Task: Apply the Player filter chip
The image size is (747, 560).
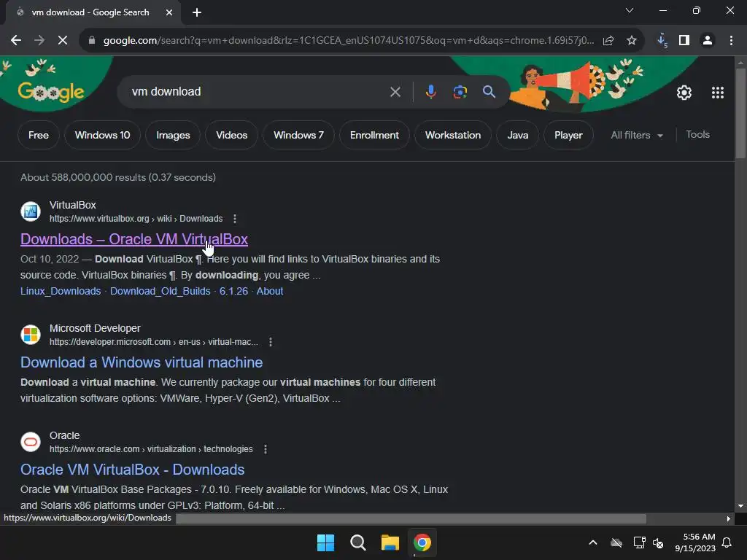Action: (x=568, y=135)
